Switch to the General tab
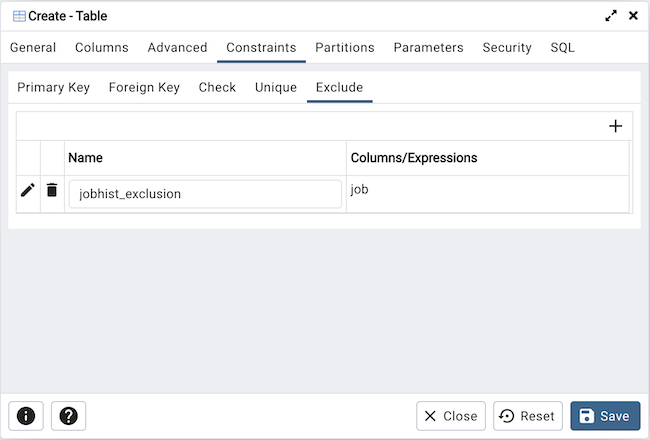This screenshot has width=650, height=440. tap(33, 47)
